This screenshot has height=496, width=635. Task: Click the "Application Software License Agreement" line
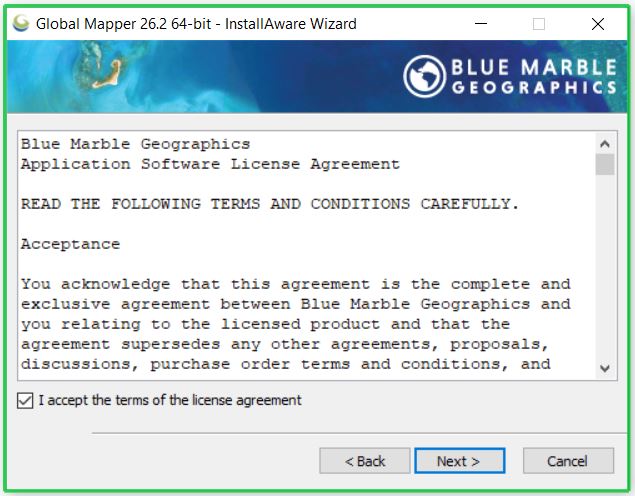coord(210,164)
